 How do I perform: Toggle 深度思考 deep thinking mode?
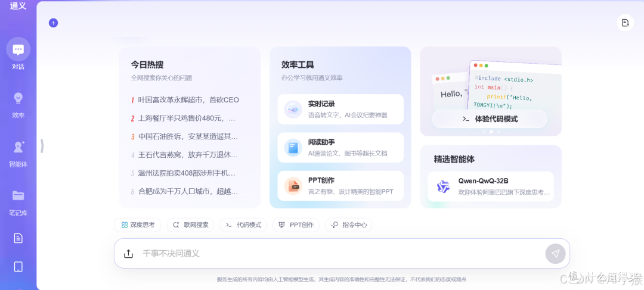(138, 224)
